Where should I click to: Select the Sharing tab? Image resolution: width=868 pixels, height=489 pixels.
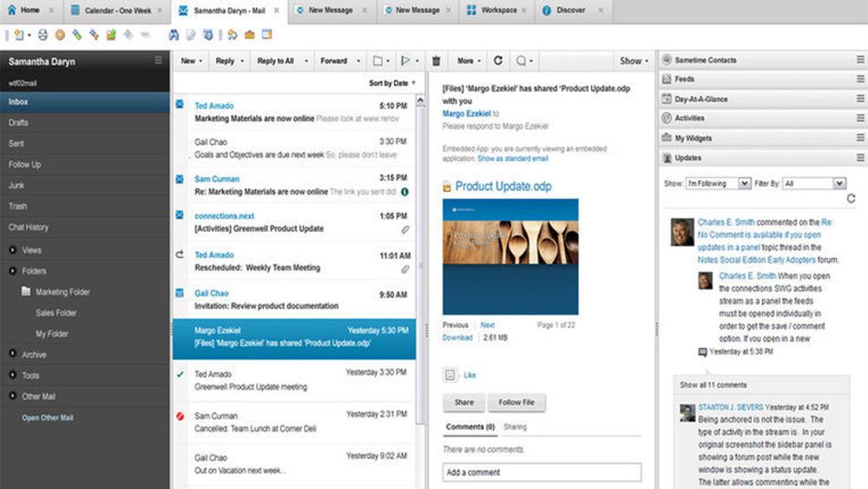click(515, 427)
